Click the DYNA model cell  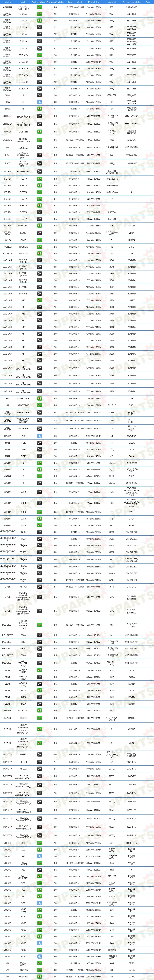tap(23, 754)
